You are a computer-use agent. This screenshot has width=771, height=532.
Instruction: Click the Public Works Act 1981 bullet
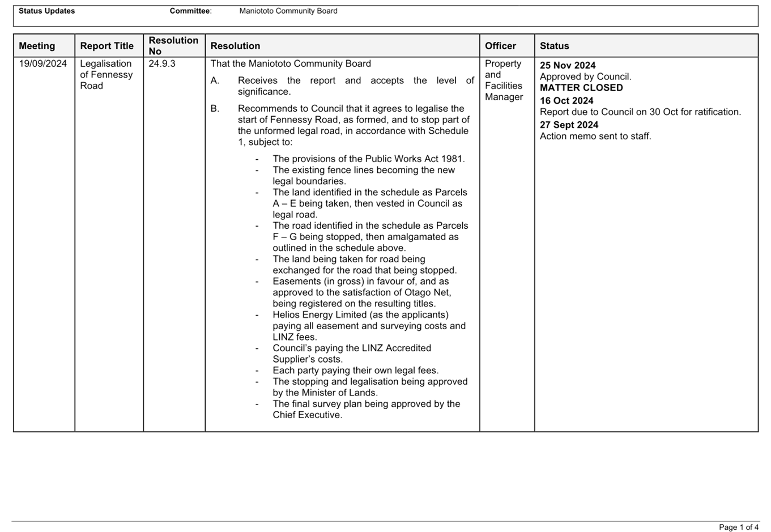click(x=369, y=159)
